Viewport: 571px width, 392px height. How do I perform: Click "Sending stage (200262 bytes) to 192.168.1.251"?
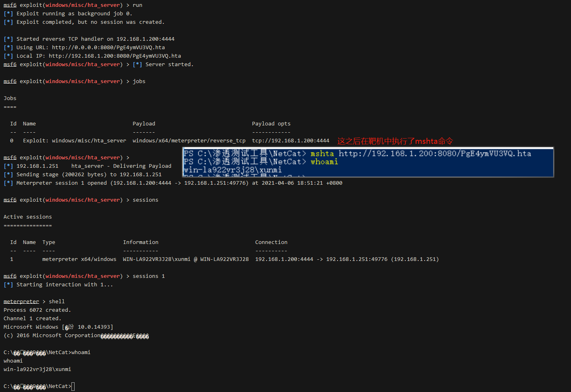pos(89,175)
